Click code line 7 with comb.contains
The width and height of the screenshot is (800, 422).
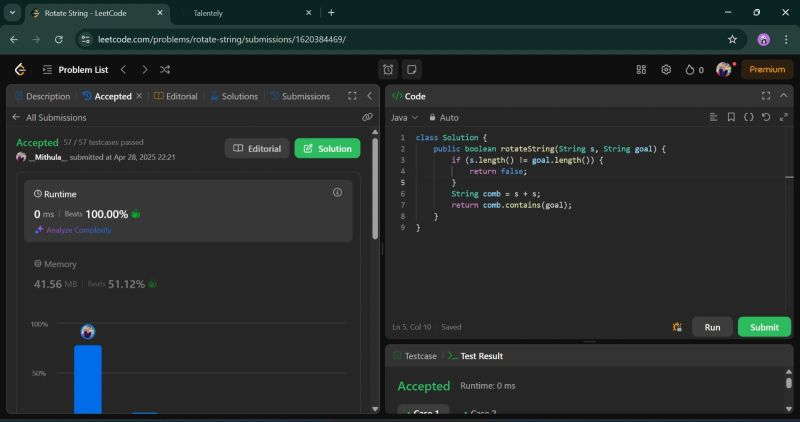[x=511, y=205]
